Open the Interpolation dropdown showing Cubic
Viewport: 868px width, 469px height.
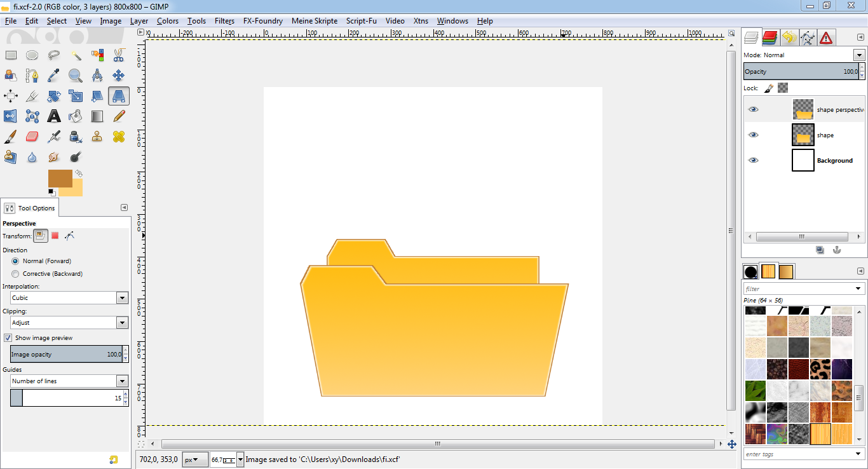[x=122, y=297]
